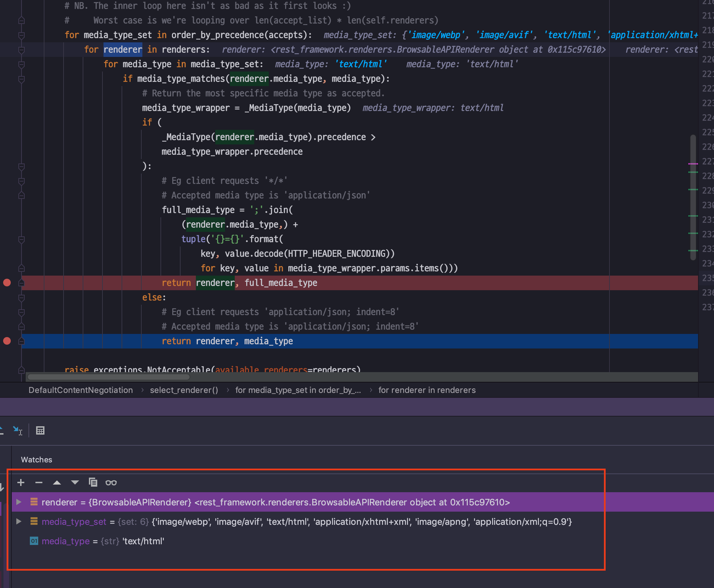Move watch up with up arrow
The width and height of the screenshot is (714, 588).
pyautogui.click(x=57, y=482)
